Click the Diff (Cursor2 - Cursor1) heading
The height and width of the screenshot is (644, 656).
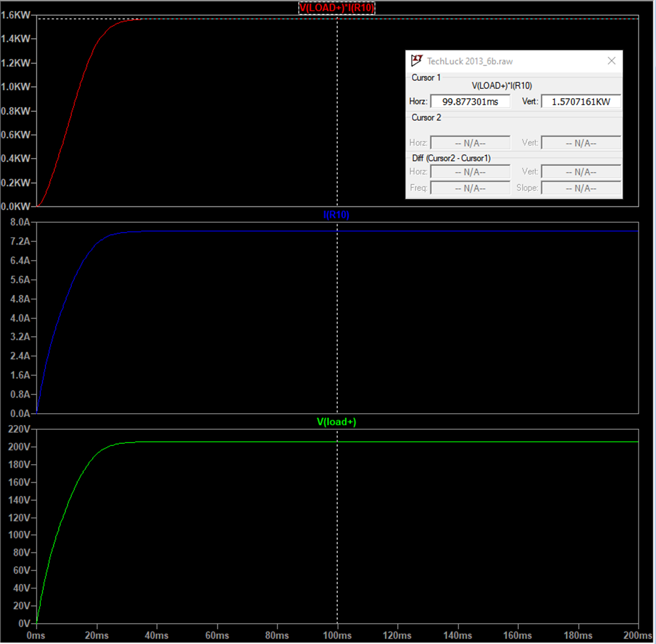(x=451, y=158)
